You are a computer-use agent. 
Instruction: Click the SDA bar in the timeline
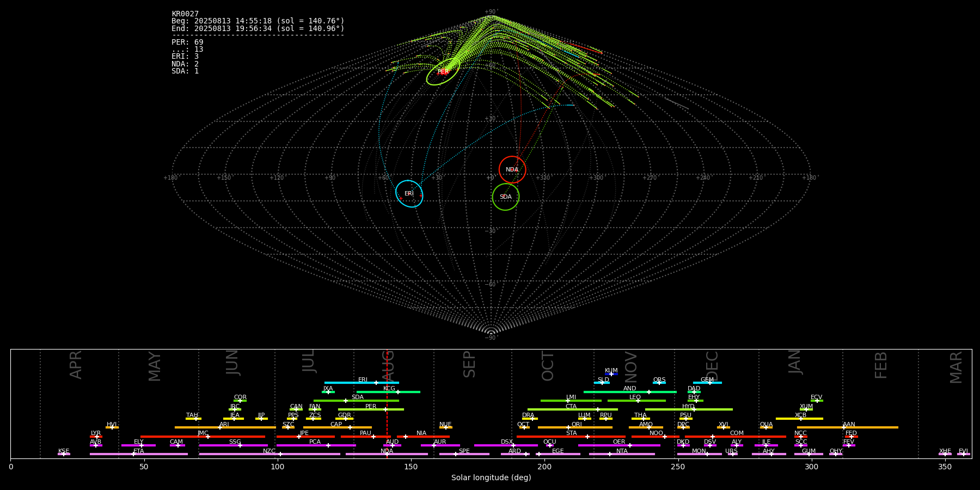pos(356,401)
